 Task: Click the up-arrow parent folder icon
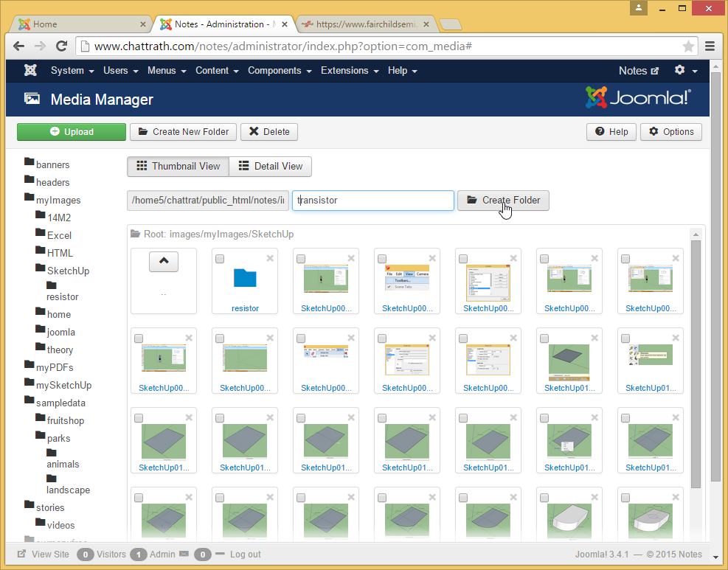click(x=163, y=261)
